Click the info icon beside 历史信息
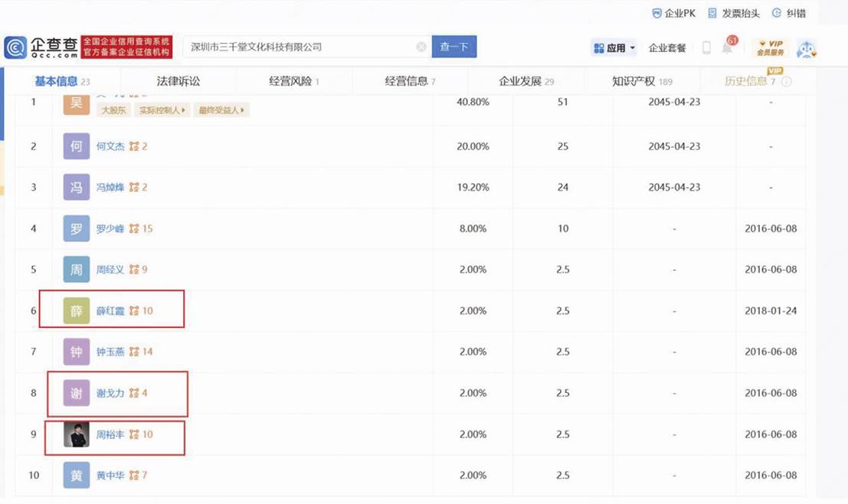This screenshot has width=848, height=504. [x=786, y=82]
